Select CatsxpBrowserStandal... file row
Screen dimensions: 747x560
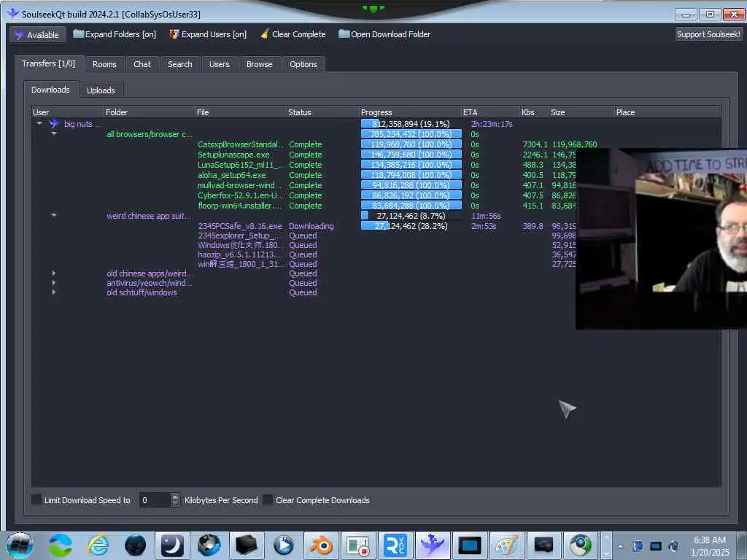click(241, 144)
